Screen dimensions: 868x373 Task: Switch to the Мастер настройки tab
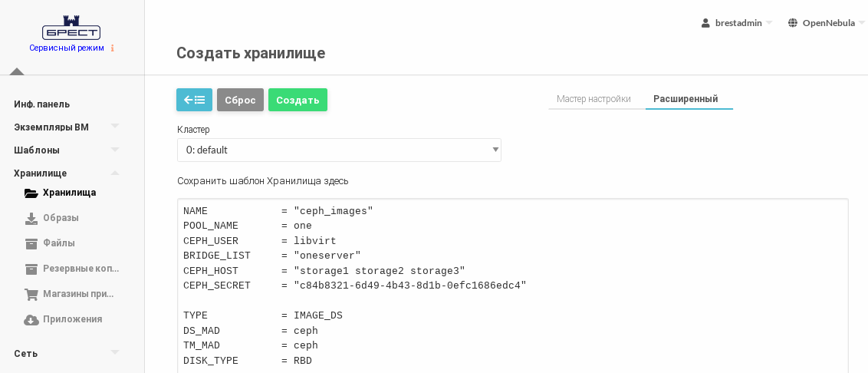point(593,99)
